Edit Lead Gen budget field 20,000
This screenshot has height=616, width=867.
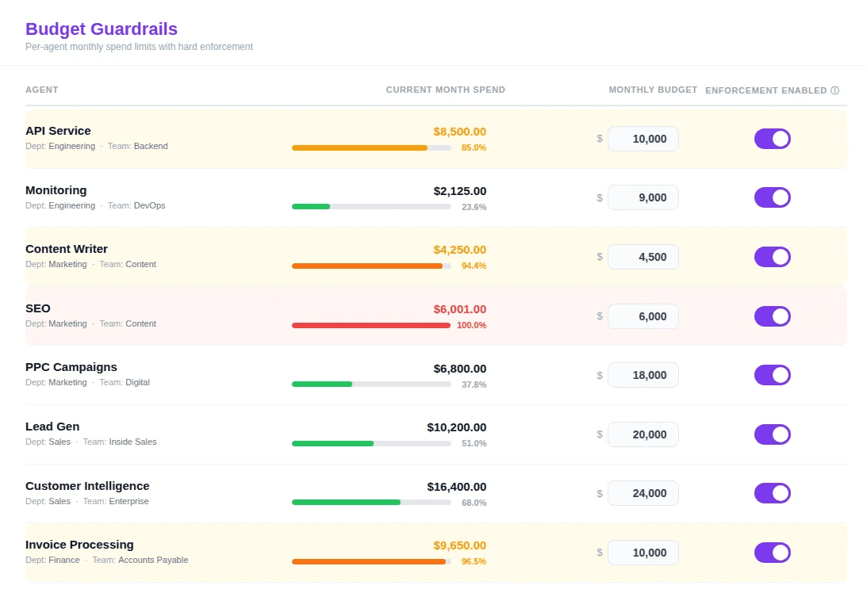[x=643, y=434]
